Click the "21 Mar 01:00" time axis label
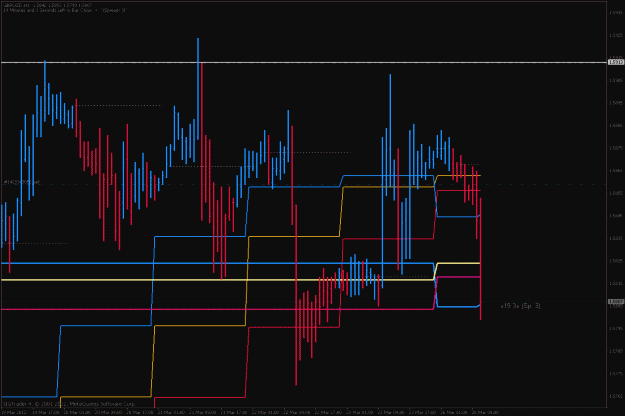The width and height of the screenshot is (625, 416). [x=171, y=412]
